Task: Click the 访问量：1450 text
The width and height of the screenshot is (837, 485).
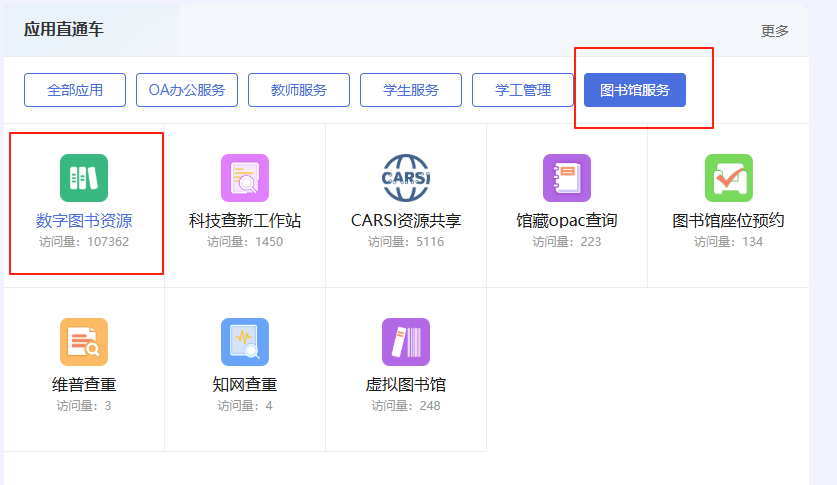Action: [x=245, y=242]
